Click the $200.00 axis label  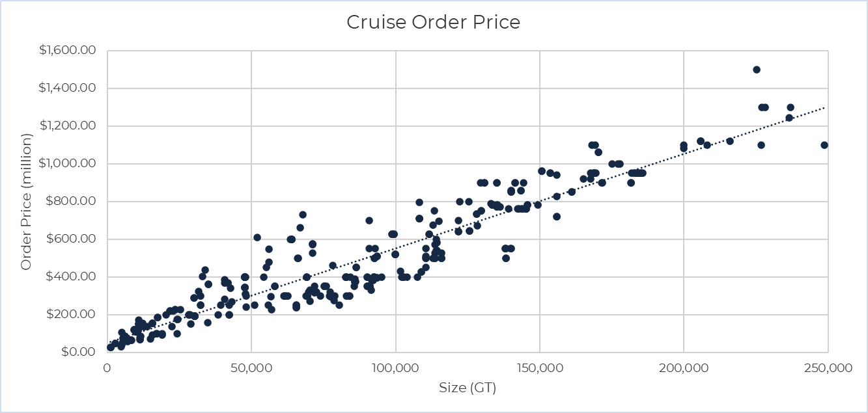pos(74,315)
